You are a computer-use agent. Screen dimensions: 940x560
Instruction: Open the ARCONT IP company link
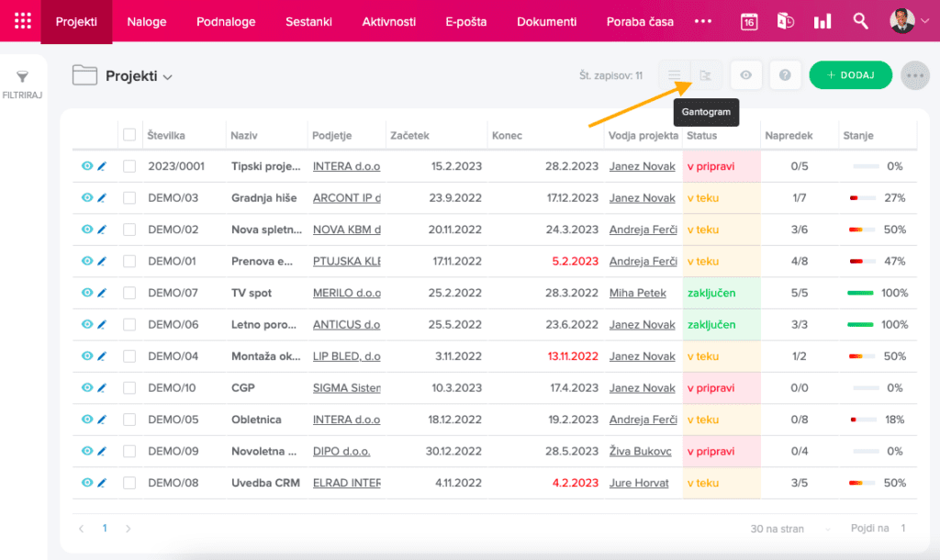pos(346,198)
